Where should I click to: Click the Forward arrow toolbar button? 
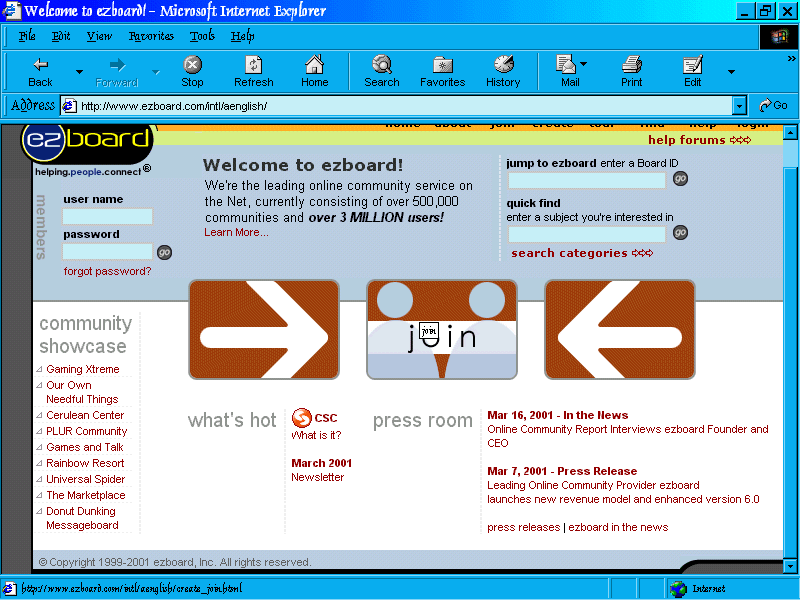[117, 72]
